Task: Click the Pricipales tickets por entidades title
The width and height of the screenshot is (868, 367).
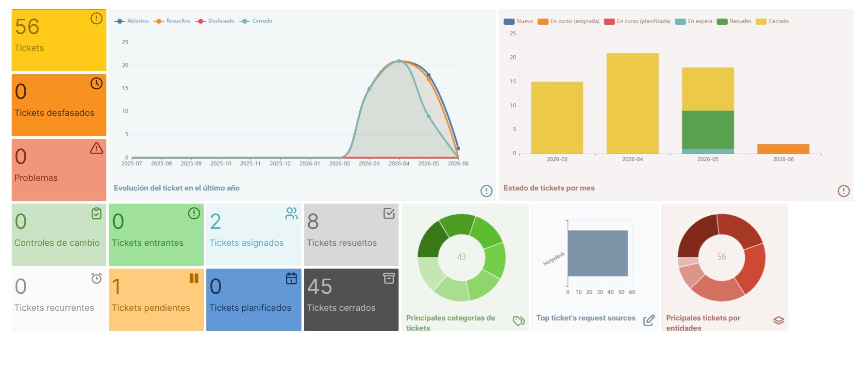Action: 703,323
